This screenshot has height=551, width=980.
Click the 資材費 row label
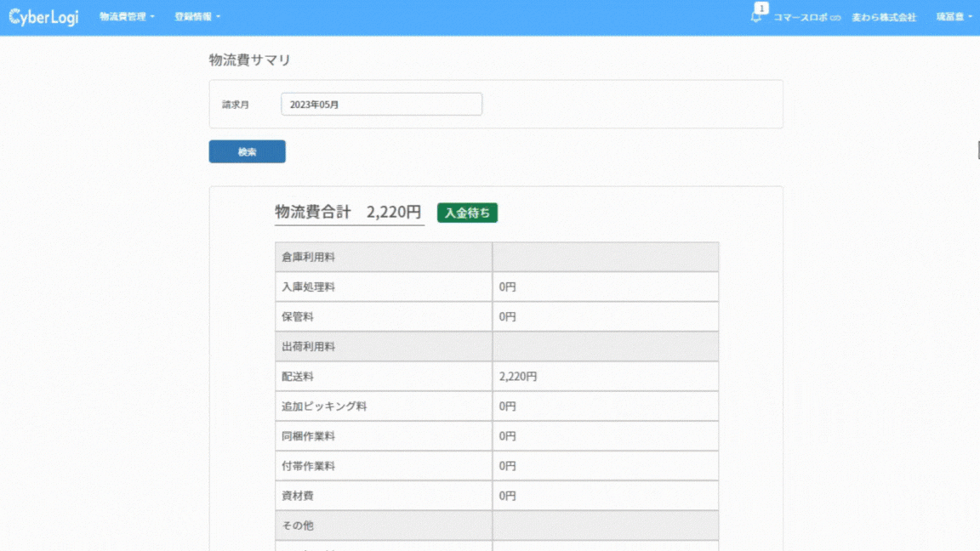pos(298,496)
